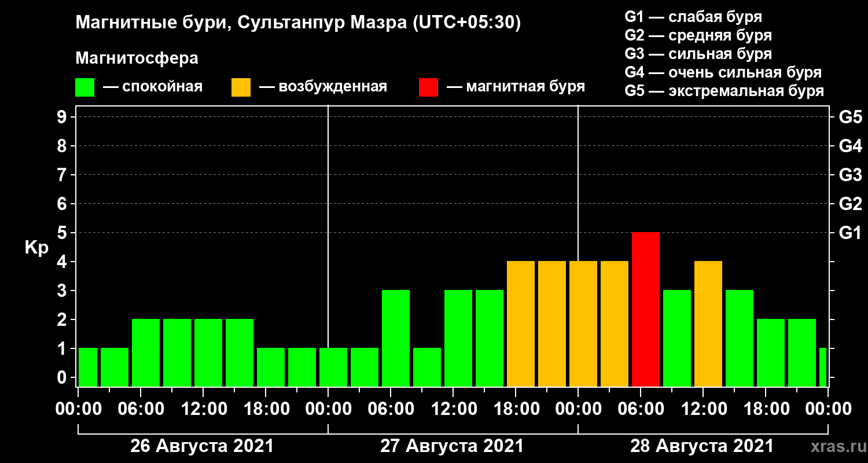The height and width of the screenshot is (463, 868).
Task: Click the 'Магнитосфера' legend heading
Action: pyautogui.click(x=137, y=58)
